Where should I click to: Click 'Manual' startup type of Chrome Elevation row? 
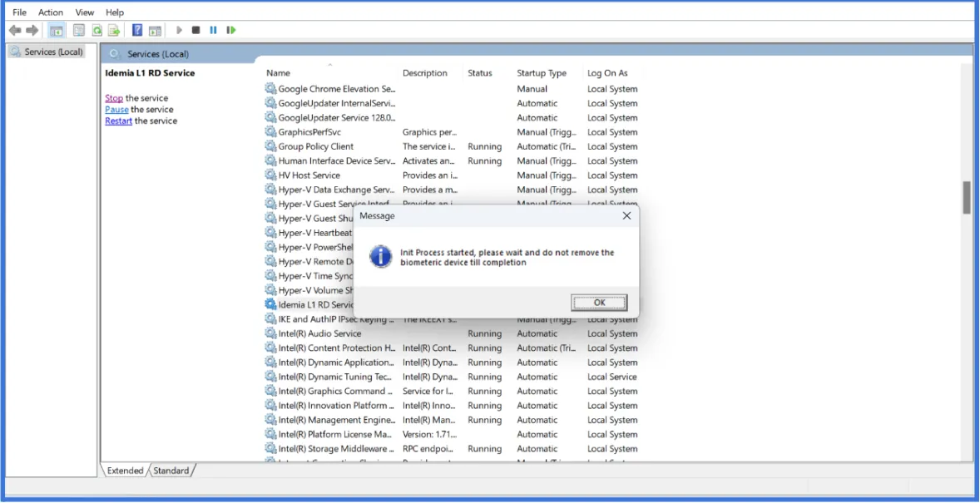tap(532, 89)
